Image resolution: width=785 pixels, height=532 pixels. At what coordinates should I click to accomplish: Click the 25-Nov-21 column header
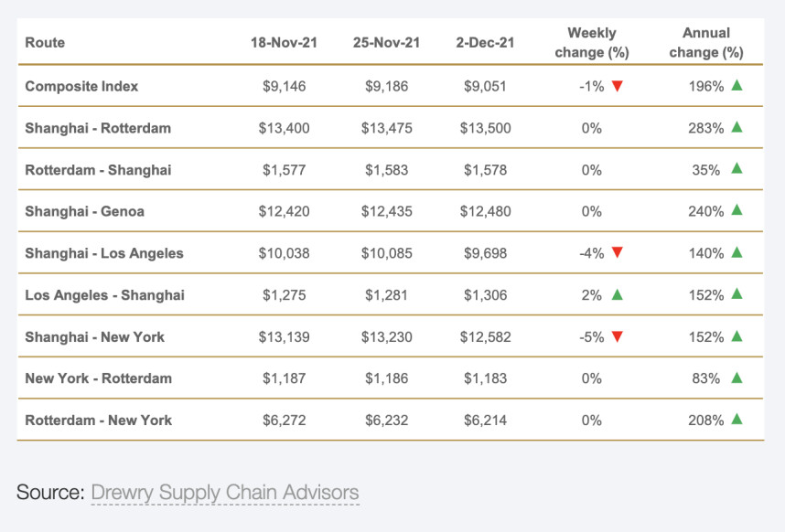(x=385, y=43)
